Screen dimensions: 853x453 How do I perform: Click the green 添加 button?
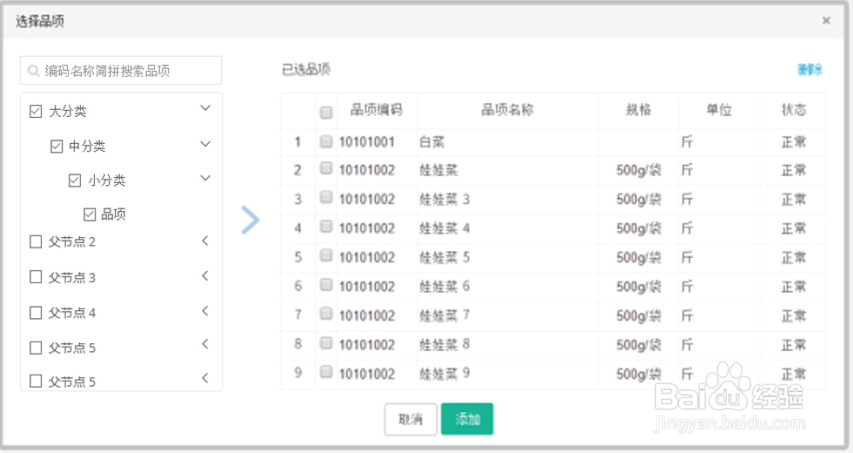pyautogui.click(x=467, y=419)
